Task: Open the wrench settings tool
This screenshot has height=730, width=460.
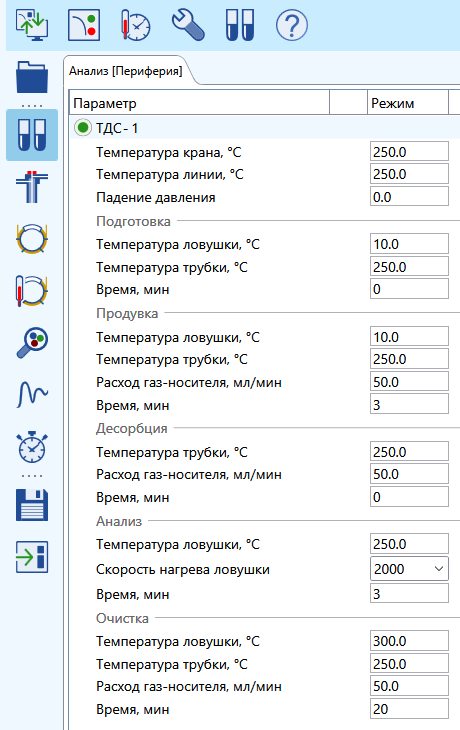Action: pos(188,25)
